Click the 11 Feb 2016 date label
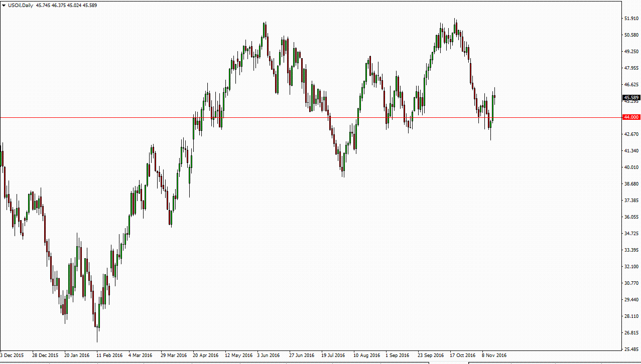 [109, 355]
